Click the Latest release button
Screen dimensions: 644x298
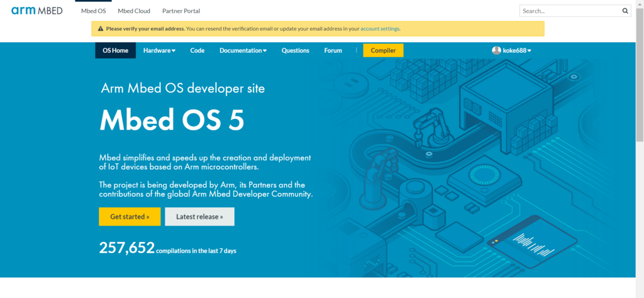199,216
